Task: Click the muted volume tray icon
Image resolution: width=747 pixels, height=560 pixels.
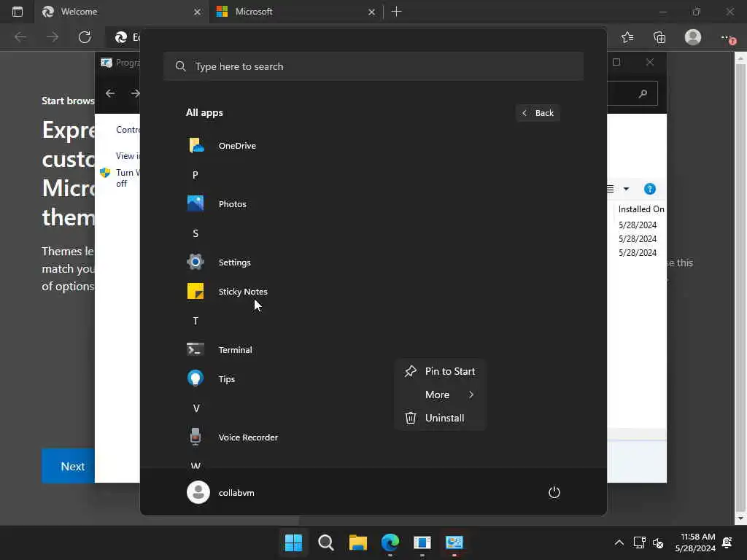Action: pos(658,542)
